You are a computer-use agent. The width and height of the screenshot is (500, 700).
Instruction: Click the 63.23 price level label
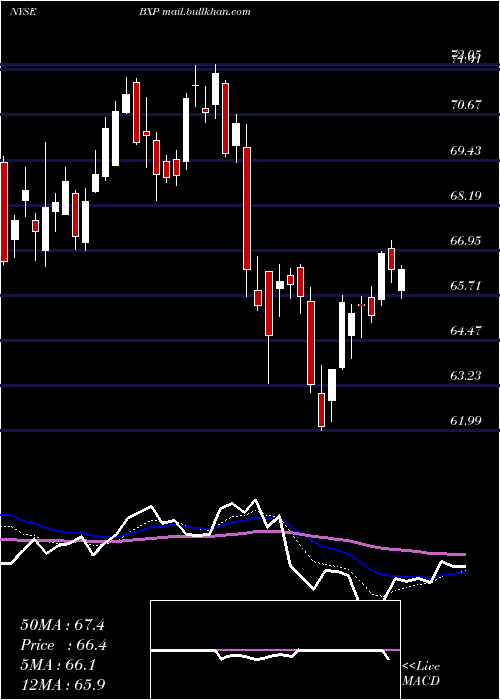(x=466, y=376)
